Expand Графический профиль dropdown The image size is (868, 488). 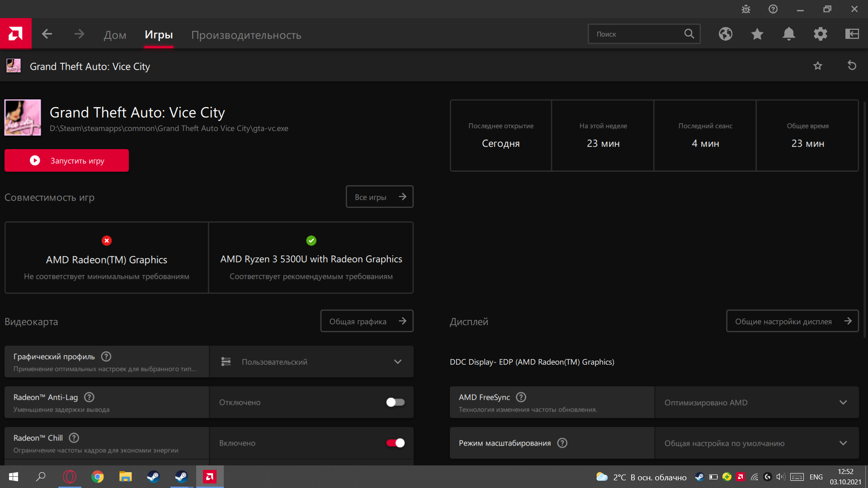(x=311, y=361)
